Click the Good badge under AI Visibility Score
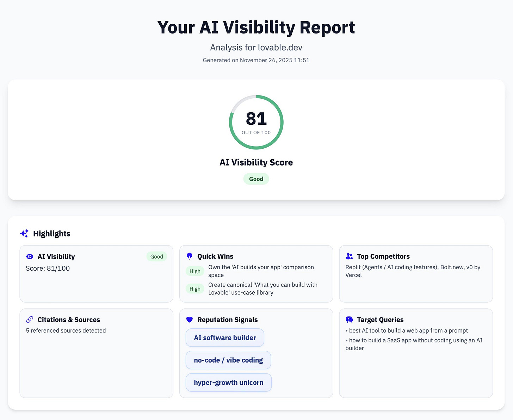Screen dimensions: 513x420 pyautogui.click(x=256, y=179)
